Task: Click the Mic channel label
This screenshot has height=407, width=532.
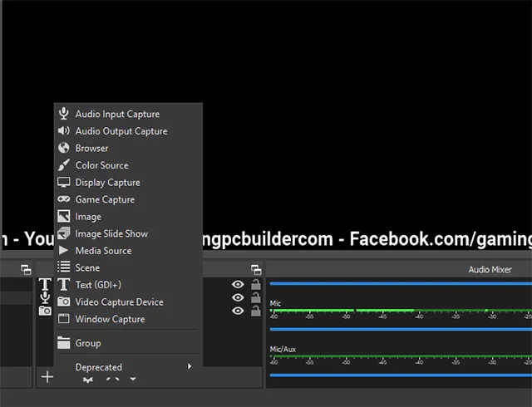Action: 275,303
